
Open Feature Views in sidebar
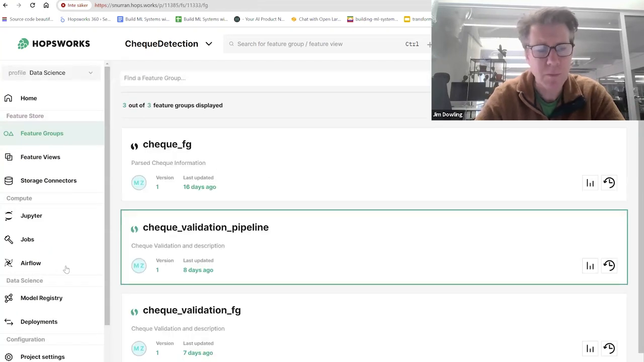click(x=40, y=157)
